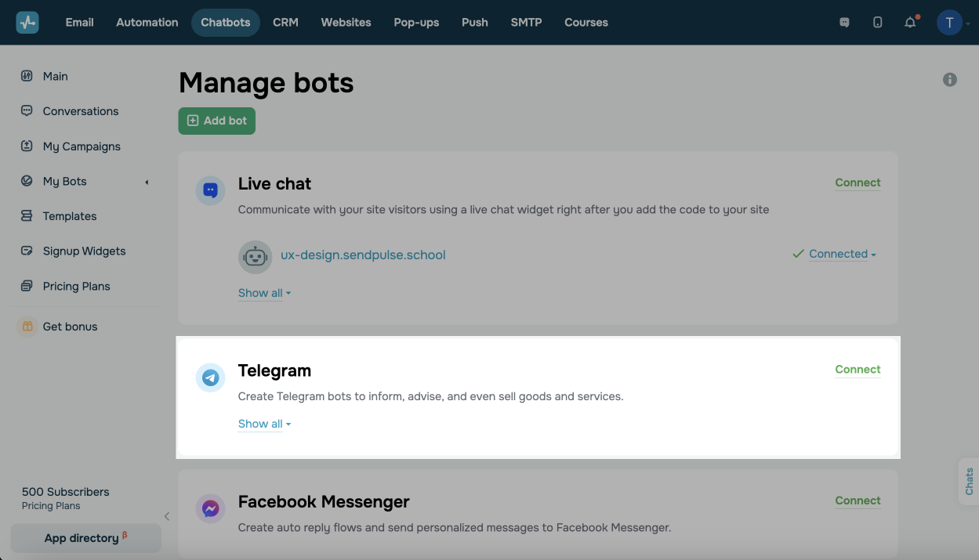Select the Chatbots tab
Viewport: 979px width, 560px height.
[226, 23]
